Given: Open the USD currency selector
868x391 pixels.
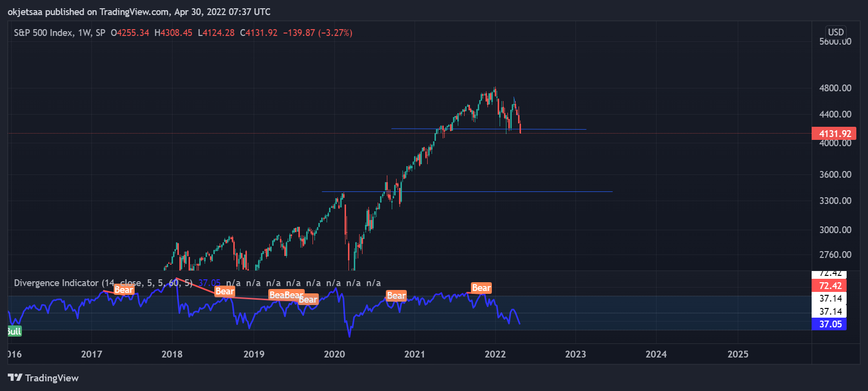Looking at the screenshot, I should click(x=835, y=32).
